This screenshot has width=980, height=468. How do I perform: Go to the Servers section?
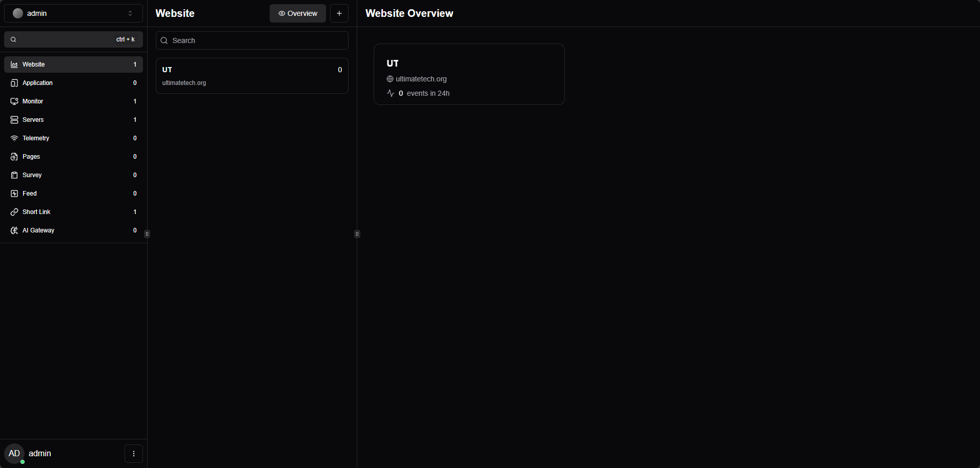pos(73,120)
